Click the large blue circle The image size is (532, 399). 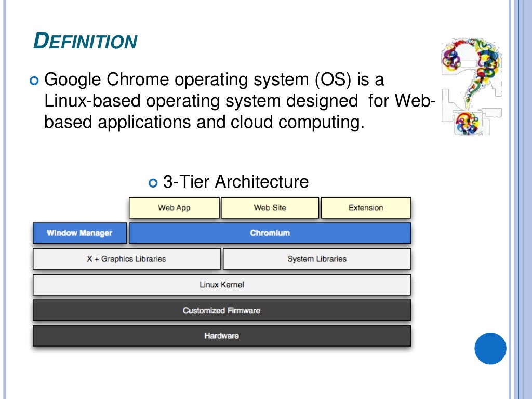click(x=490, y=349)
